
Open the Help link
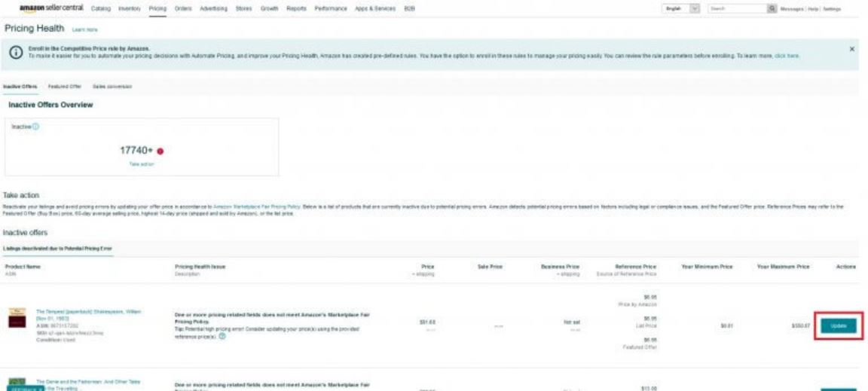812,9
